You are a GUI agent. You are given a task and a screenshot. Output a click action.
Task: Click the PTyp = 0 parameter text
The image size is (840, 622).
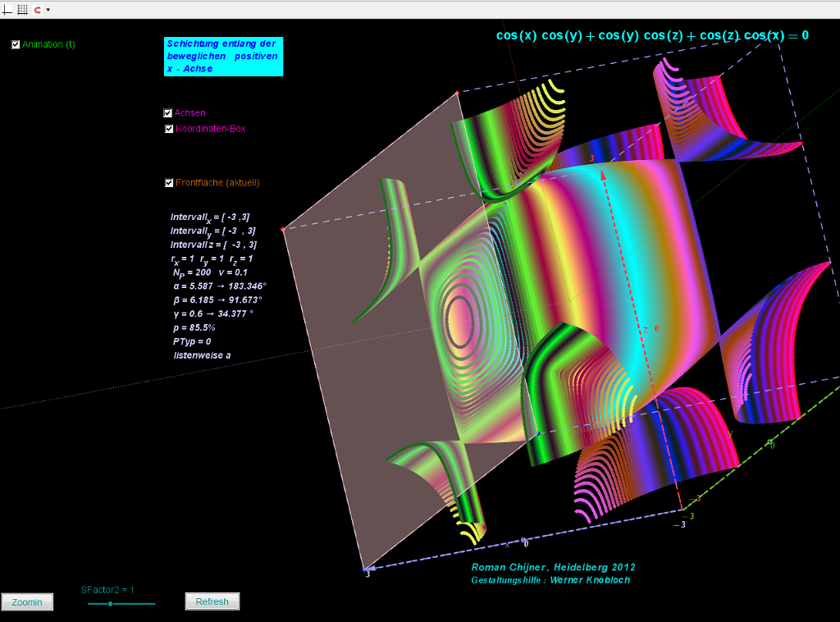[x=192, y=341]
